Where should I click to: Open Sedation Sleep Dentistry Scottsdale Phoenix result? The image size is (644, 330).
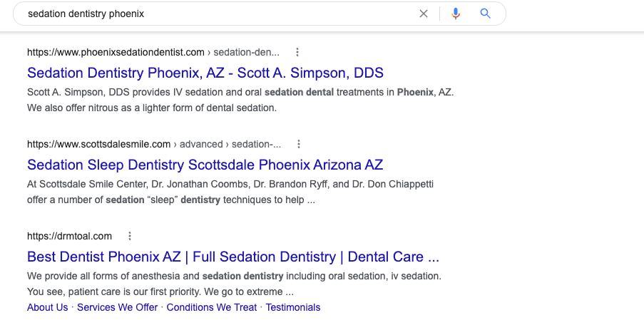pyautogui.click(x=205, y=165)
